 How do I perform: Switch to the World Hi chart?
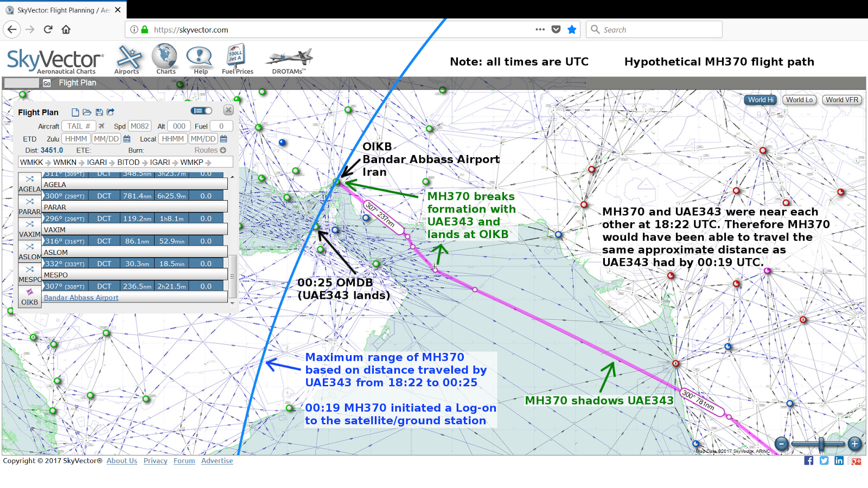pos(761,100)
